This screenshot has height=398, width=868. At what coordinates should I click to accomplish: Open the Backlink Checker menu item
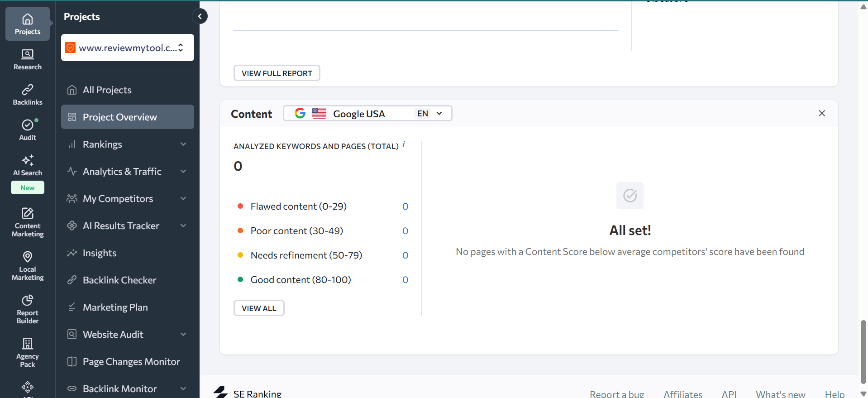click(128, 280)
